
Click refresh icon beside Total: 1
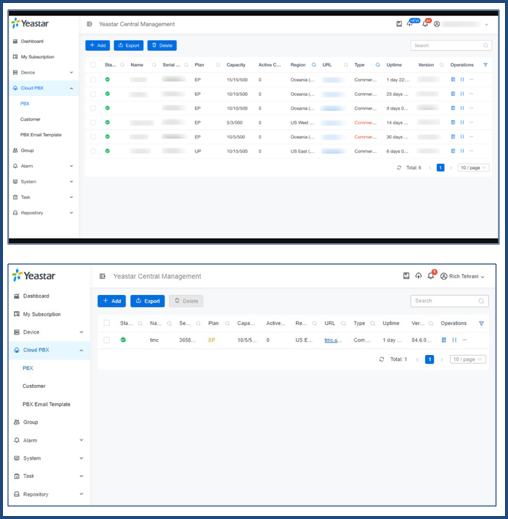(382, 359)
